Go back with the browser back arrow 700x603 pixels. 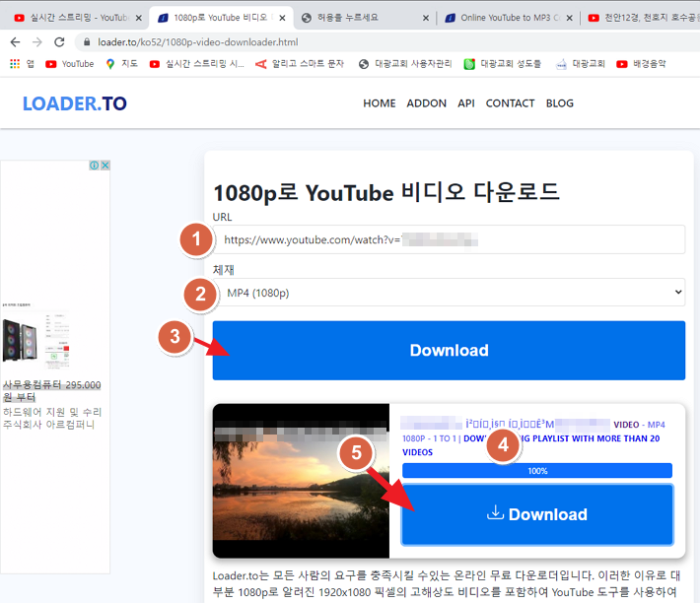coord(15,42)
